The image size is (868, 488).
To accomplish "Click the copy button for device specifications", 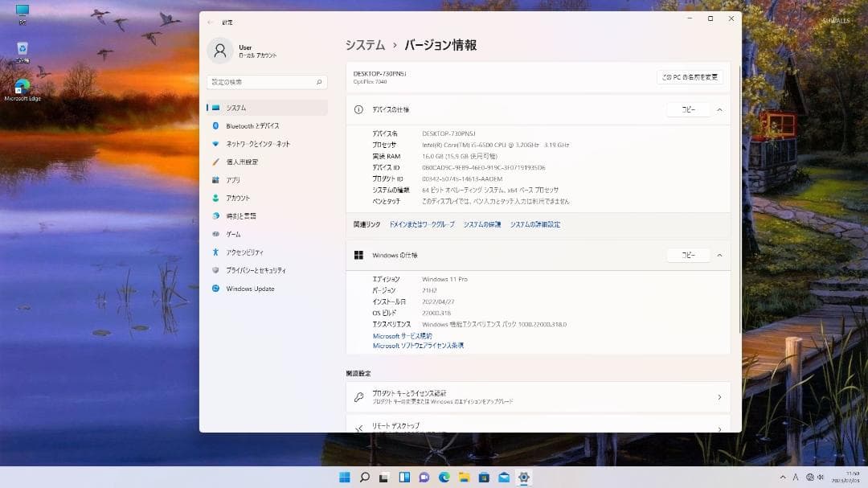I will click(688, 109).
